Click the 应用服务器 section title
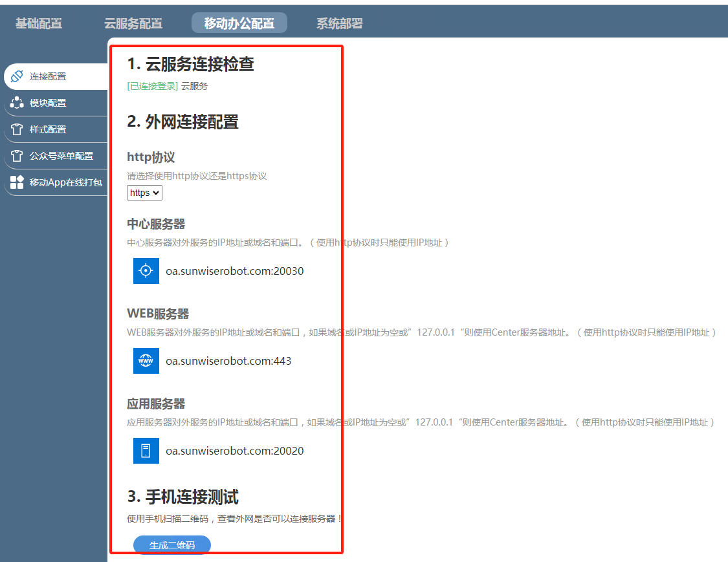This screenshot has width=728, height=562. (x=156, y=404)
